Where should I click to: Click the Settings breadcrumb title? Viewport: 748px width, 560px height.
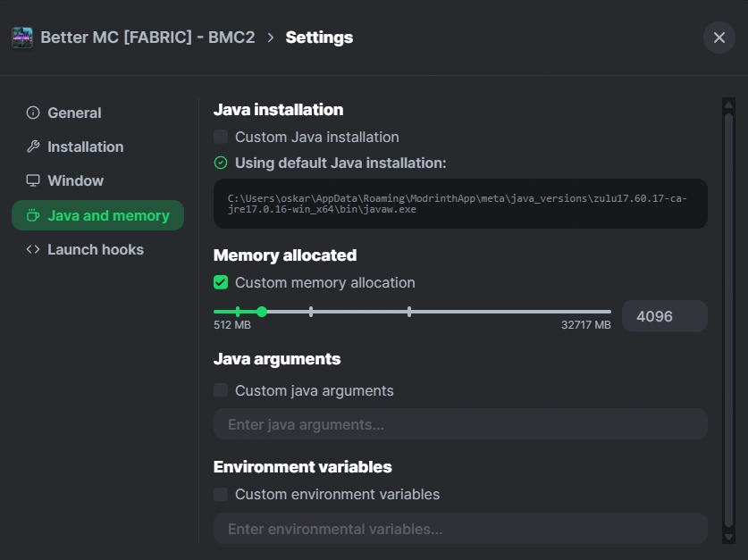[319, 38]
